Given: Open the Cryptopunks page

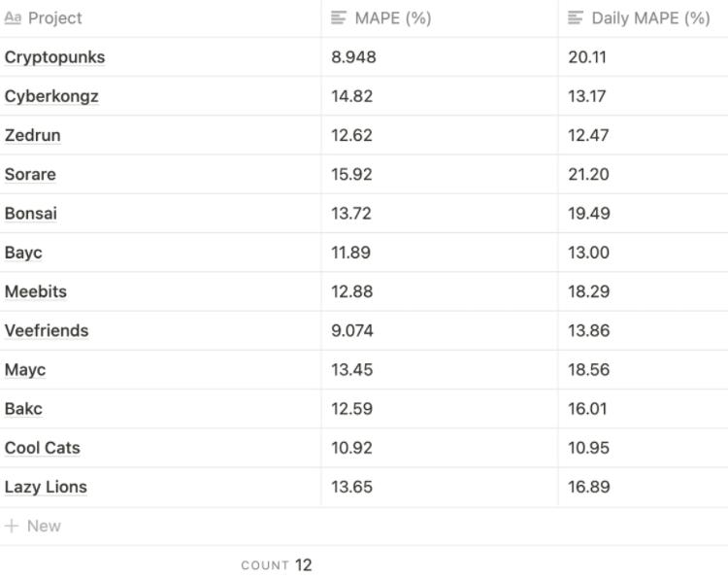Looking at the screenshot, I should (54, 57).
